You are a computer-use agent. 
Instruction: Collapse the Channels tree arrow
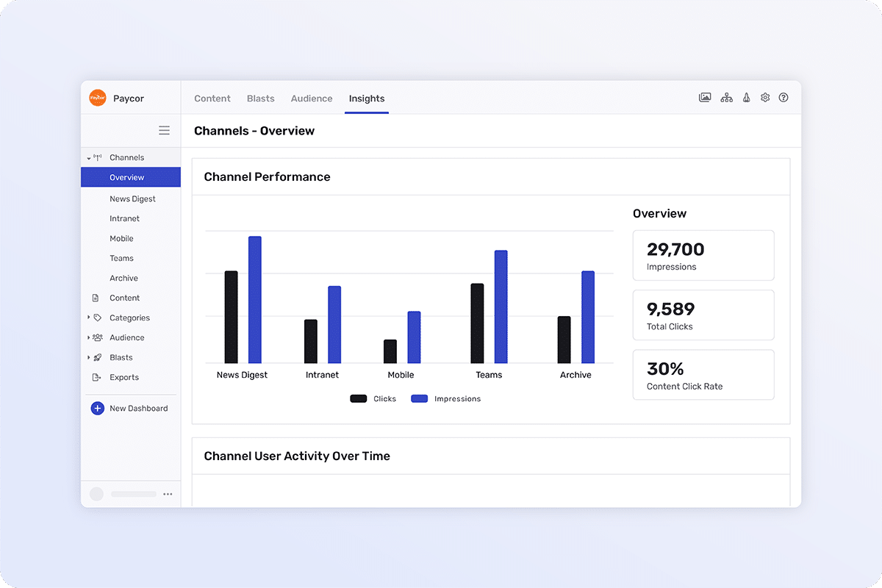(x=88, y=158)
